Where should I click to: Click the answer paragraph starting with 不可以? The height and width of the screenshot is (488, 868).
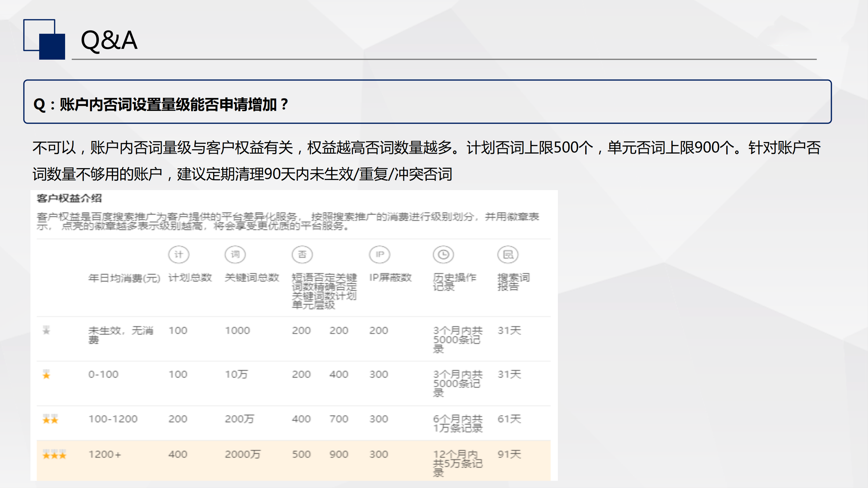click(426, 161)
